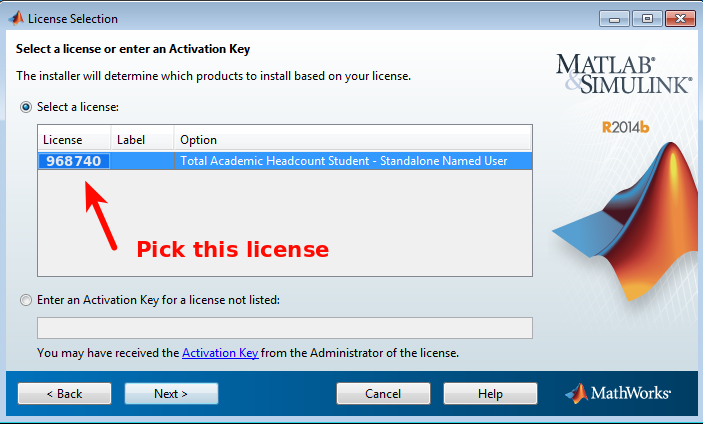Click the MATLAB membrane peak graphic
This screenshot has width=703, height=424.
click(x=628, y=222)
